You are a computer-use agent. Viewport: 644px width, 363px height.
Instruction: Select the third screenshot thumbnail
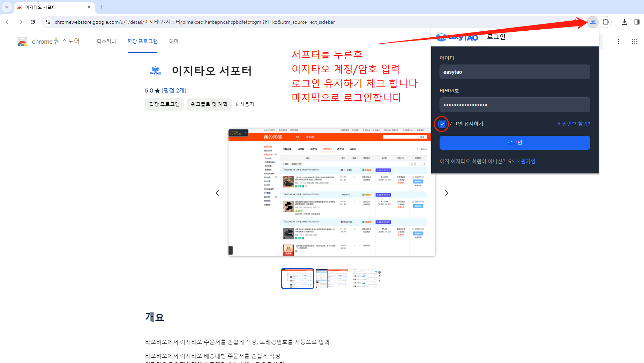(366, 279)
